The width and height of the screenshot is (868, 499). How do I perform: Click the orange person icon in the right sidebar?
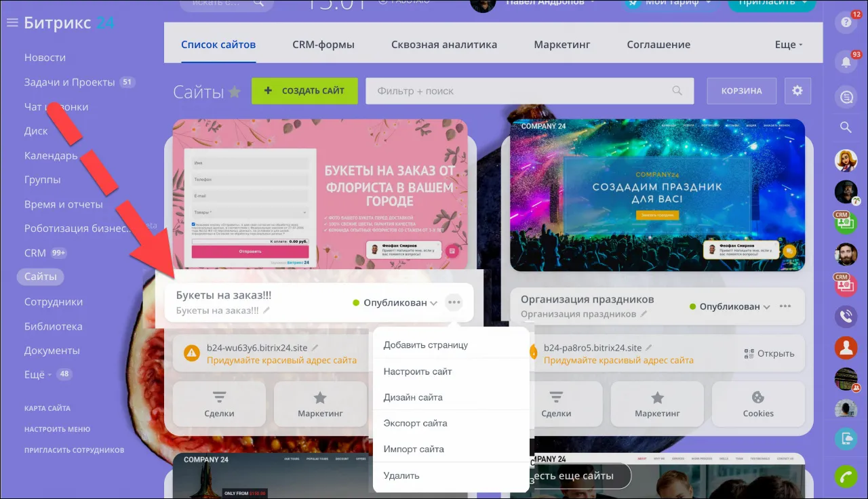pos(846,348)
